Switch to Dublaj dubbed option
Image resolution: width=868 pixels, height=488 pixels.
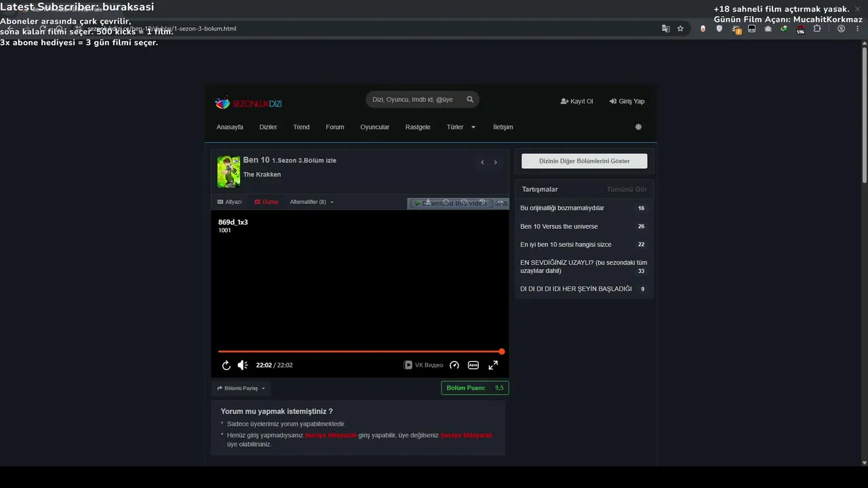tap(266, 202)
